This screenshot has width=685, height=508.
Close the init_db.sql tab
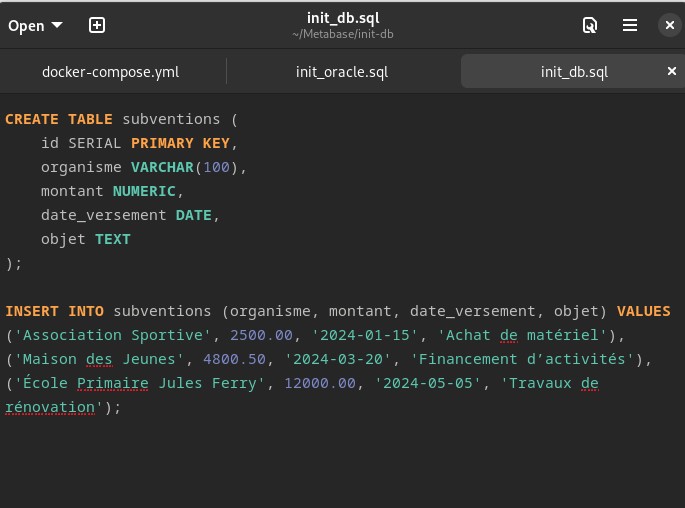[x=672, y=71]
